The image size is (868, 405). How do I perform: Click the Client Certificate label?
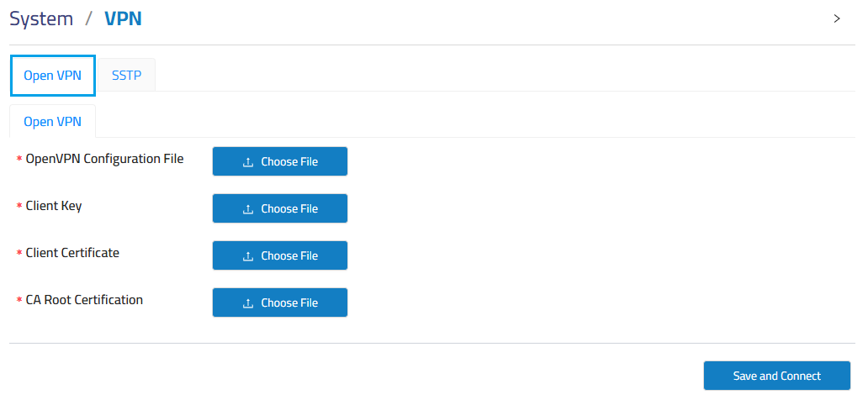(x=72, y=253)
